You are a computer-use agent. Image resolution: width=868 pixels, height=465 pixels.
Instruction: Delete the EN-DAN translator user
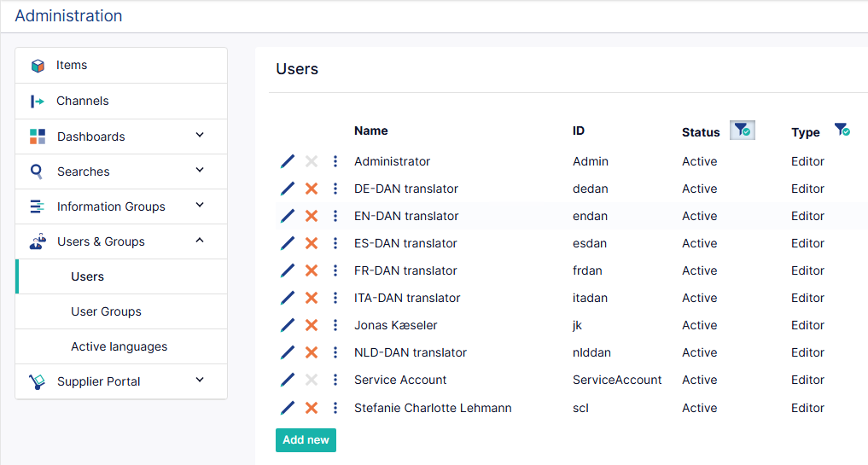pos(312,216)
